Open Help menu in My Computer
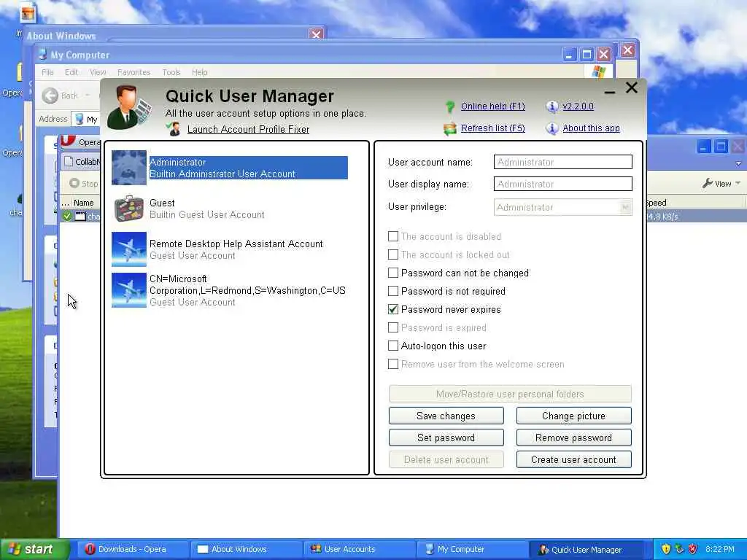This screenshot has width=747, height=560. pyautogui.click(x=200, y=72)
